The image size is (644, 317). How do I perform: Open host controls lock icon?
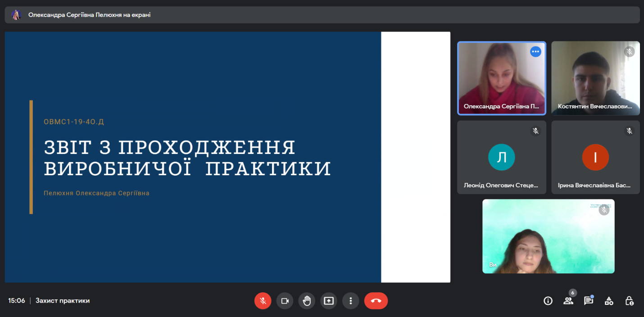[x=630, y=301]
